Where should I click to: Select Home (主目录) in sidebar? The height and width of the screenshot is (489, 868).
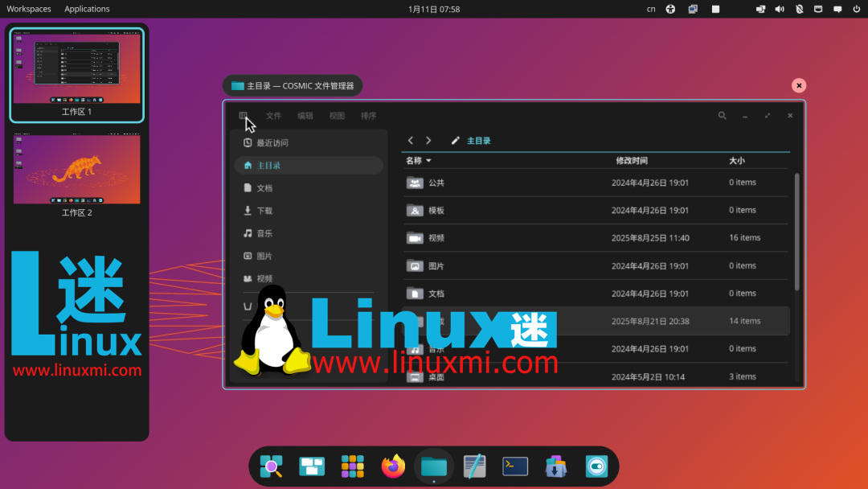(309, 165)
